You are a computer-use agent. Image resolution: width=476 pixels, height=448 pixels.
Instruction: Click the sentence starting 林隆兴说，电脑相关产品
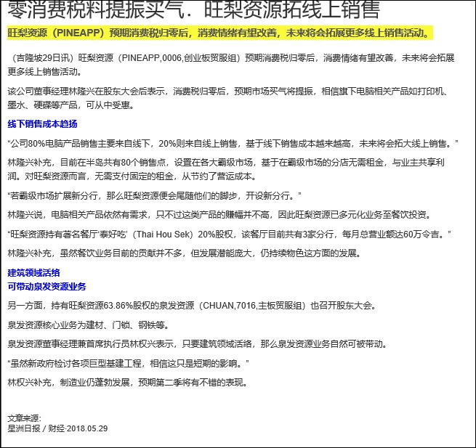coord(219,215)
